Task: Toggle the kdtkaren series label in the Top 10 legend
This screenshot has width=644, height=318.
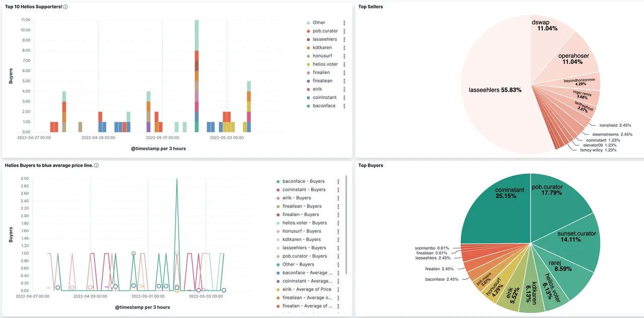Action: (322, 48)
